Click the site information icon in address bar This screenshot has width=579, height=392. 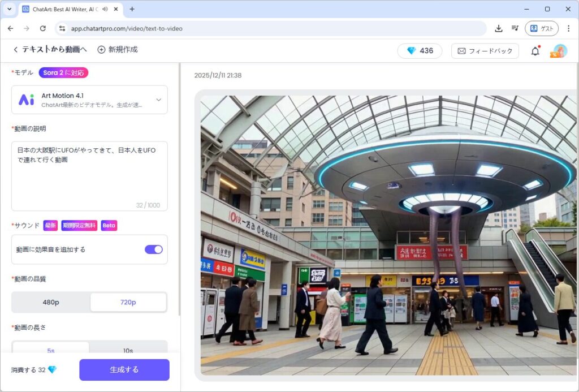pos(62,28)
